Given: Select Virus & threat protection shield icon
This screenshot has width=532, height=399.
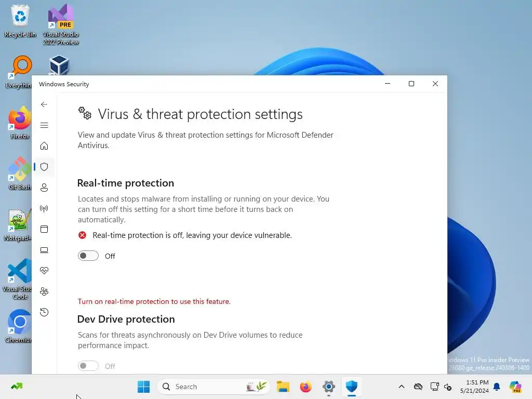Looking at the screenshot, I should click(44, 167).
